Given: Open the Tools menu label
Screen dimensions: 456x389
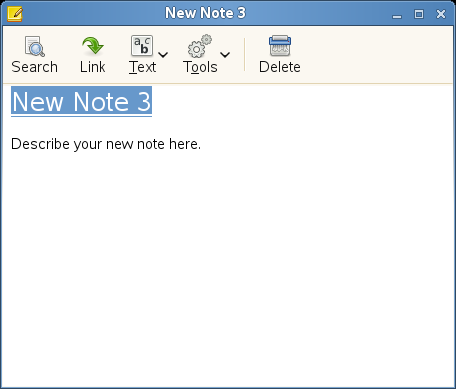Looking at the screenshot, I should point(200,67).
